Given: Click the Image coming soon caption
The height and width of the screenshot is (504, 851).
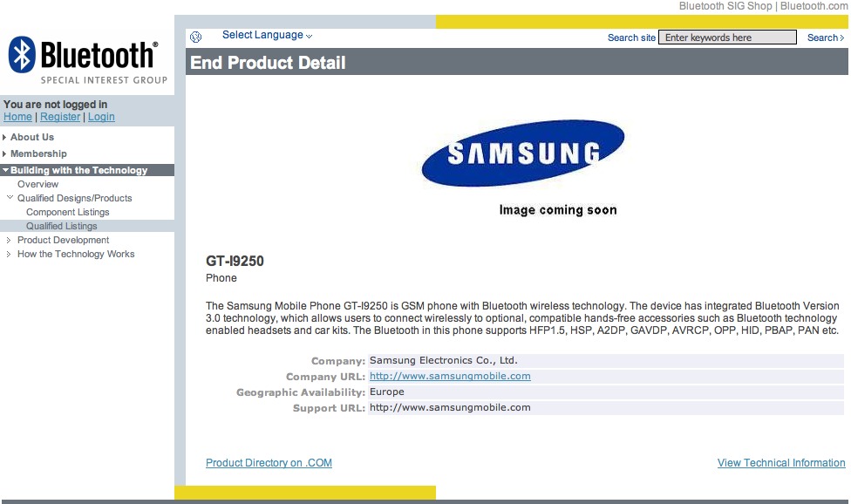Looking at the screenshot, I should [558, 210].
